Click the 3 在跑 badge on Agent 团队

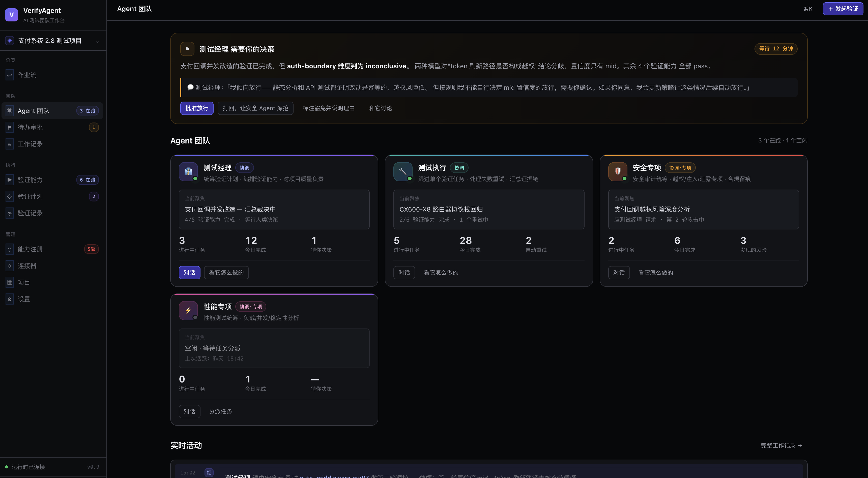[88, 111]
